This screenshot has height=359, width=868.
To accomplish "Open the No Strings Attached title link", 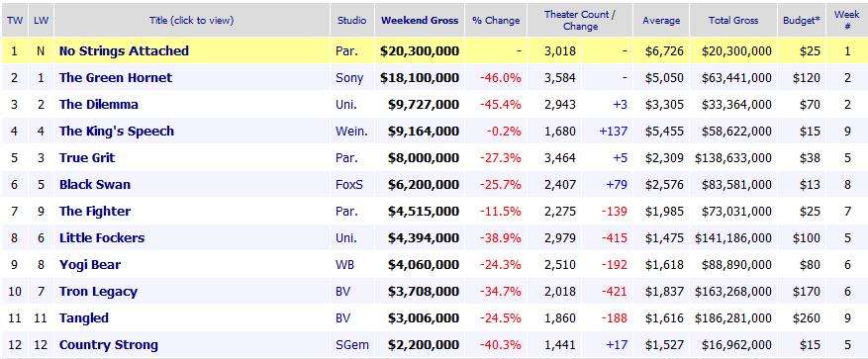I will click(124, 50).
